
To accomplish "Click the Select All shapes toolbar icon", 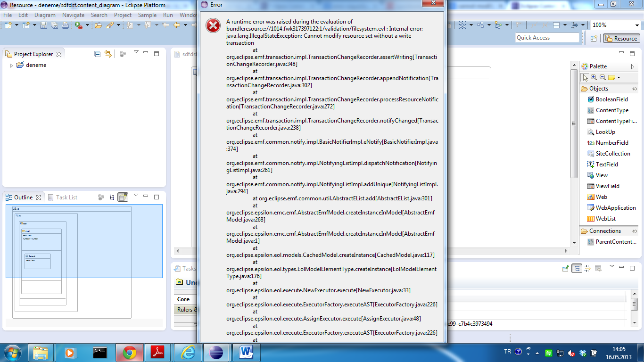I will [462, 25].
